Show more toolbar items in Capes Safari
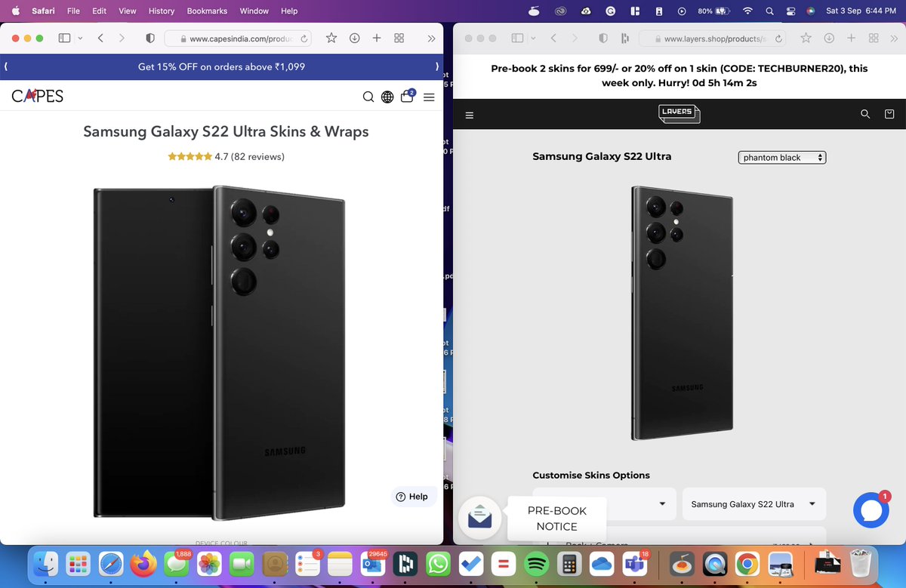 coord(431,38)
